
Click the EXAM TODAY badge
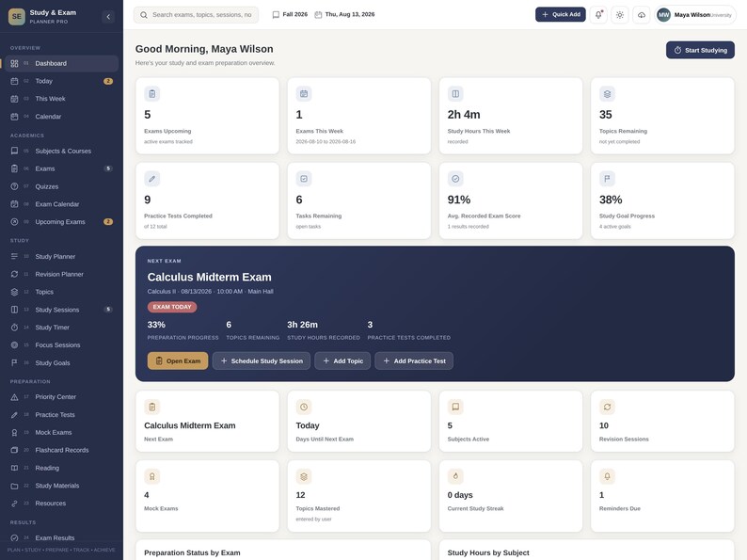click(172, 307)
